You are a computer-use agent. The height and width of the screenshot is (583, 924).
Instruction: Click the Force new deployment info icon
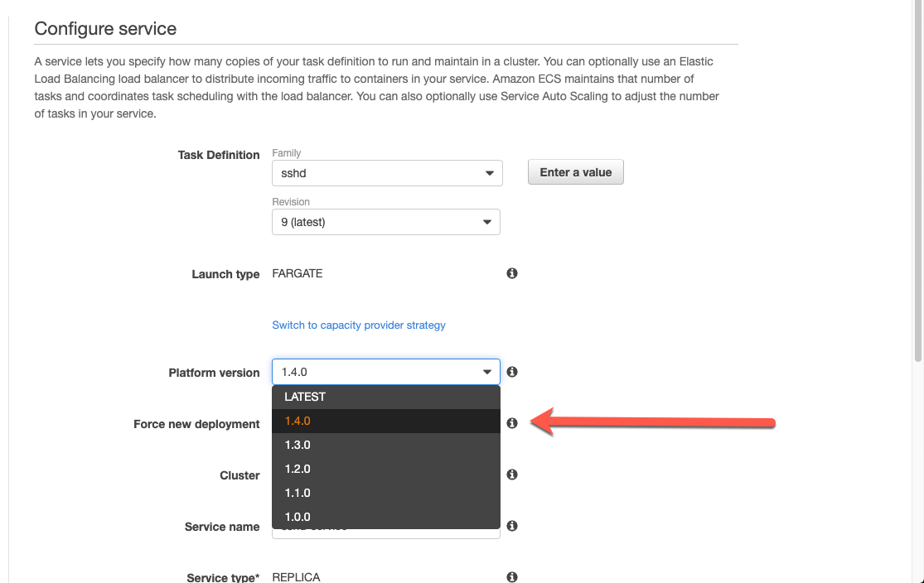click(512, 423)
